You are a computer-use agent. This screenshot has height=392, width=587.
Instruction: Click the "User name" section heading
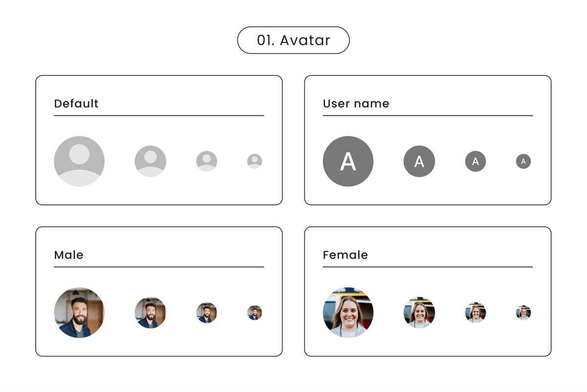point(356,104)
